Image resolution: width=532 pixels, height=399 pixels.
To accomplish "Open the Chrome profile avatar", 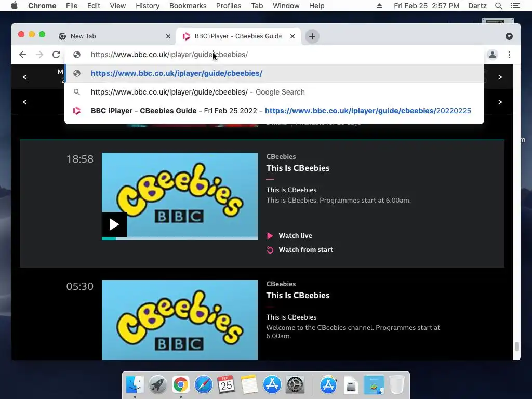I will click(x=493, y=55).
